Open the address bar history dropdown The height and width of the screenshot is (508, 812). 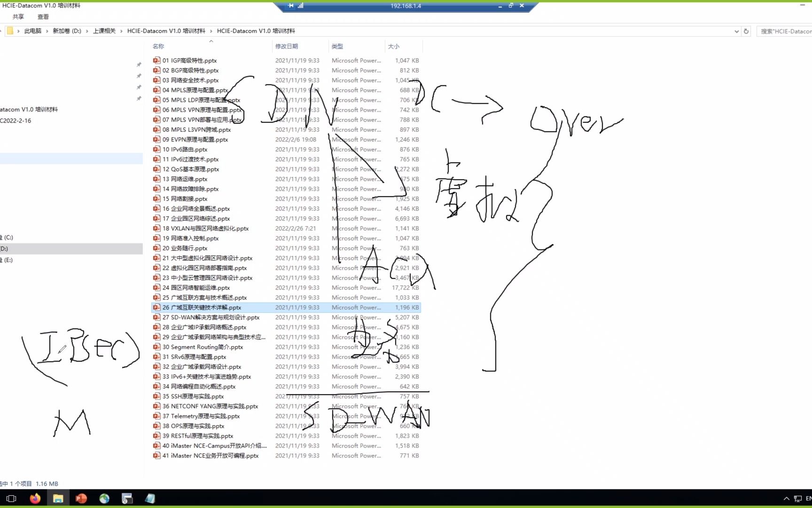(x=736, y=31)
